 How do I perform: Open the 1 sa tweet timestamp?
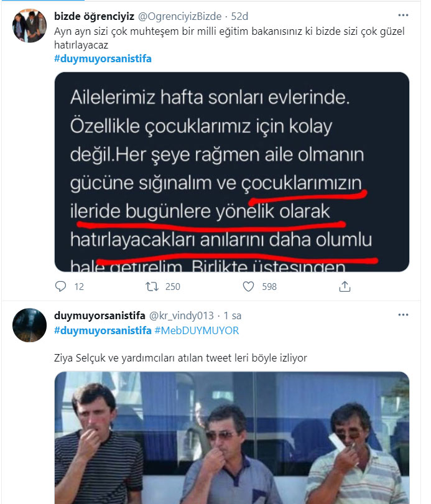[232, 315]
